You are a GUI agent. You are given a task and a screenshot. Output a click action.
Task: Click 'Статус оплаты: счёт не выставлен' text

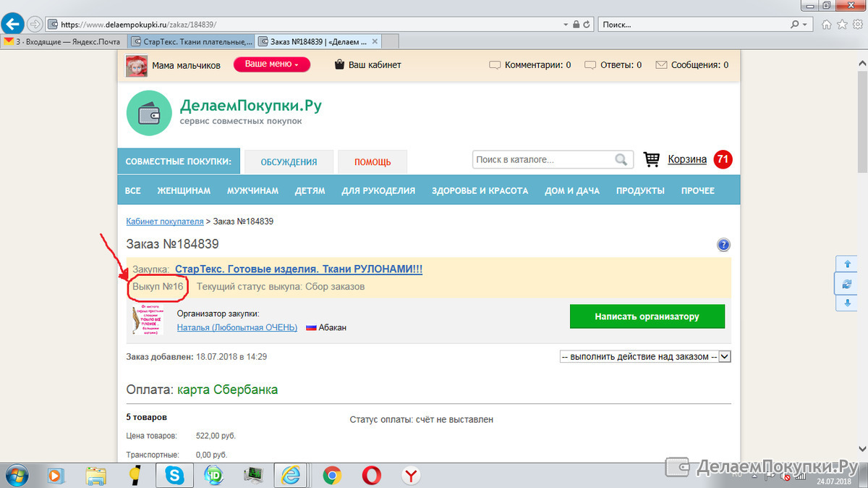point(422,419)
